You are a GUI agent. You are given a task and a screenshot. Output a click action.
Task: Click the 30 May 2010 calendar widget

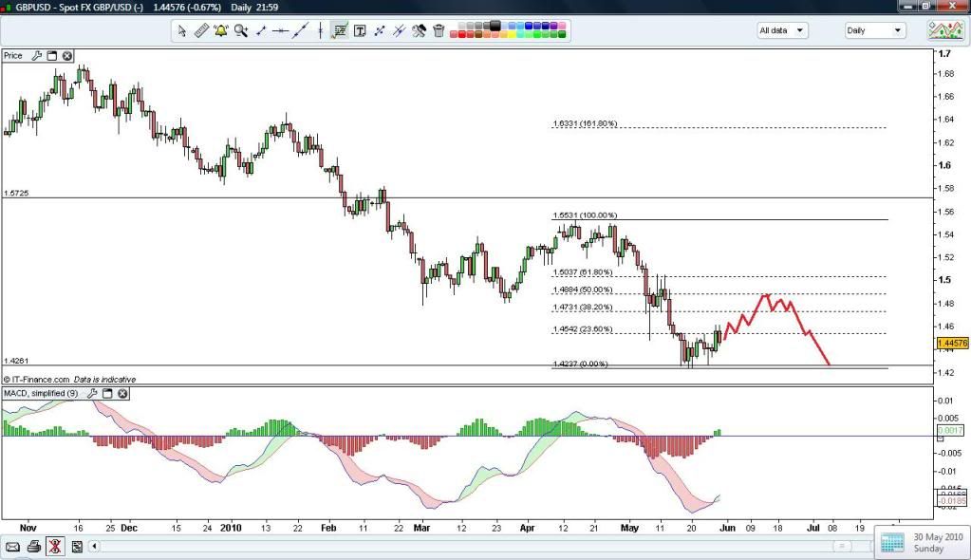[x=923, y=543]
